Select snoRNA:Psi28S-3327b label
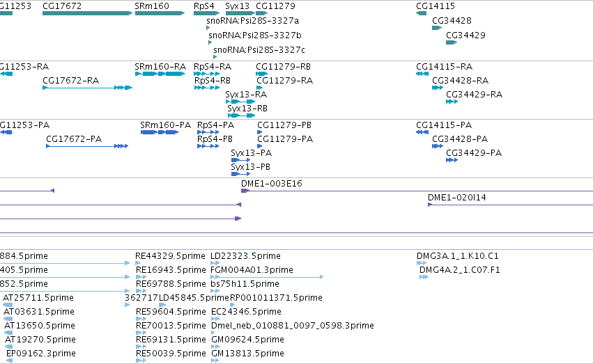Image resolution: width=593 pixels, height=364 pixels. click(x=255, y=35)
